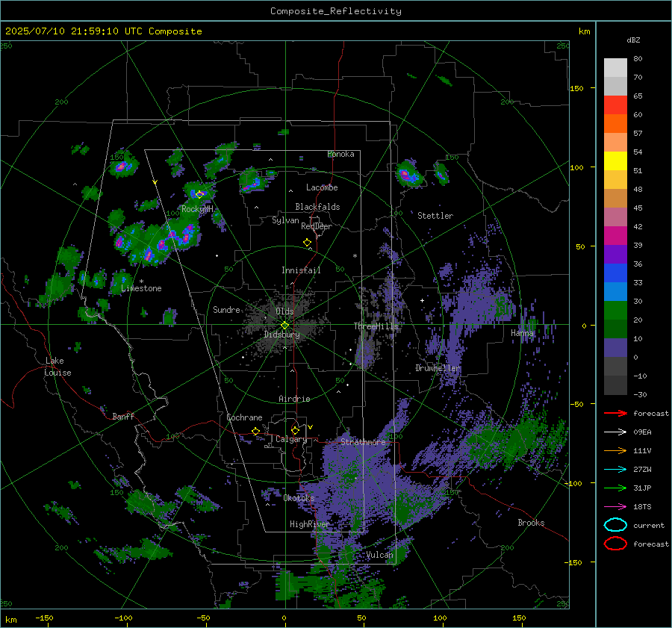This screenshot has height=628, width=672.
Task: Click the white 09EA arrow legend icon
Action: (615, 432)
